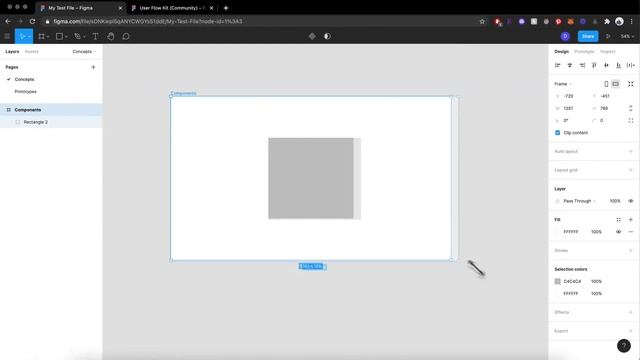The height and width of the screenshot is (360, 640).
Task: Click Align Right icon
Action: pyautogui.click(x=582, y=65)
